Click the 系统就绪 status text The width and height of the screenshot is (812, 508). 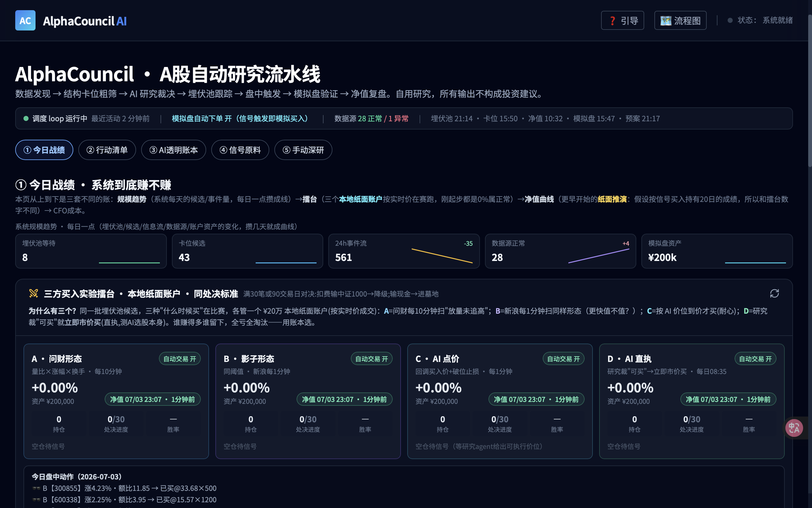tap(777, 21)
